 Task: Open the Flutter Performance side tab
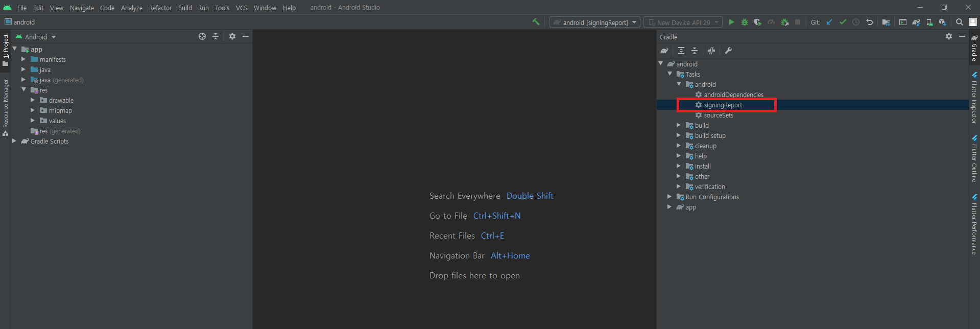click(974, 224)
